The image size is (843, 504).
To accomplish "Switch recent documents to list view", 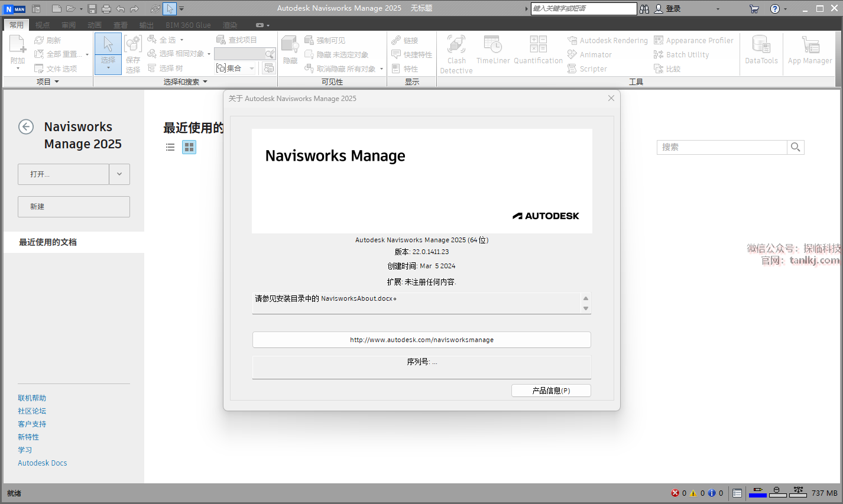I will pos(170,147).
